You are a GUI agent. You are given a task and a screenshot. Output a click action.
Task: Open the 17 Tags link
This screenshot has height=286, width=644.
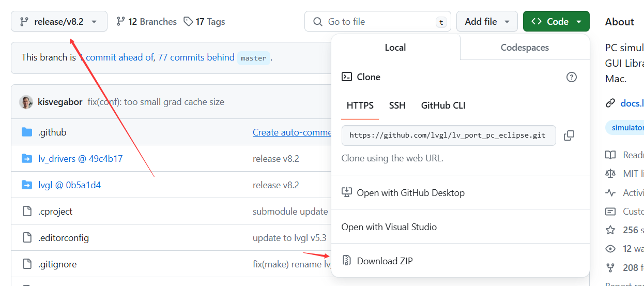tap(204, 22)
